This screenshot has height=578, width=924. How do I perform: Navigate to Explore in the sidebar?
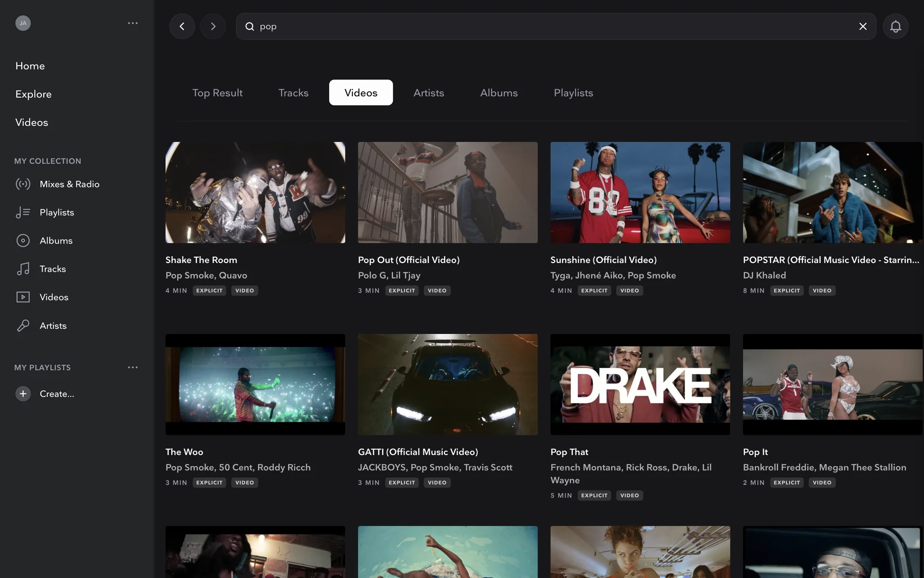pos(33,94)
